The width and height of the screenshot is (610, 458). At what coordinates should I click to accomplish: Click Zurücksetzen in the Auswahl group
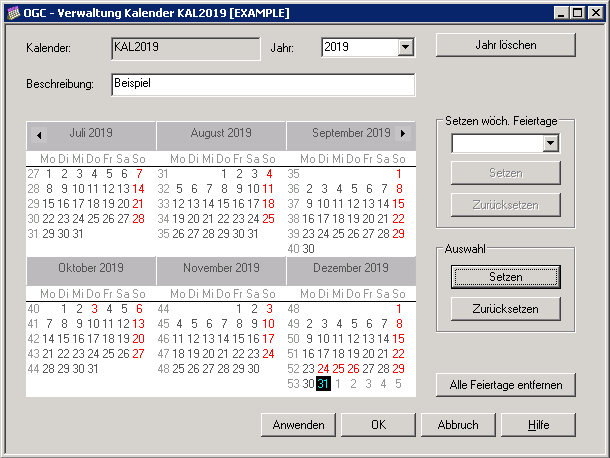pos(505,309)
